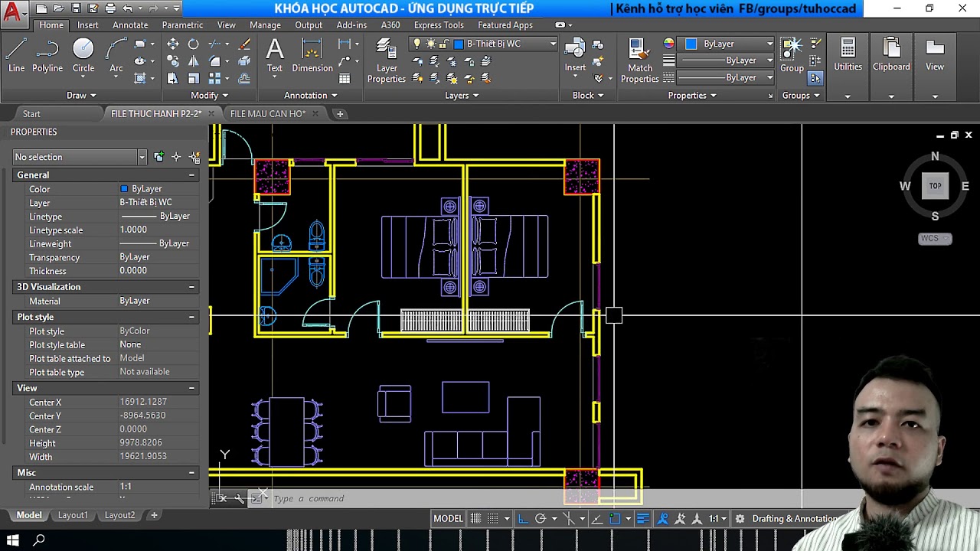Image resolution: width=980 pixels, height=551 pixels.
Task: Click the new drawing tab plus button
Action: tap(340, 114)
